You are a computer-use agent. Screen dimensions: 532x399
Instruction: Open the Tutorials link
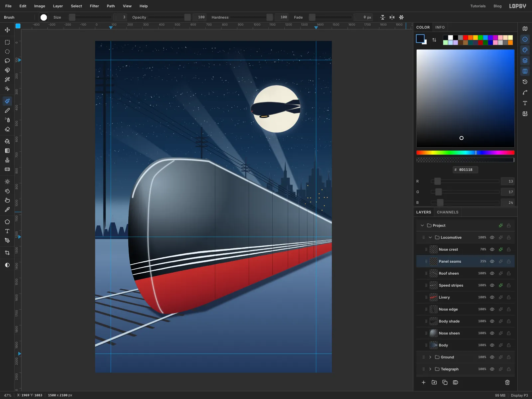(x=478, y=6)
